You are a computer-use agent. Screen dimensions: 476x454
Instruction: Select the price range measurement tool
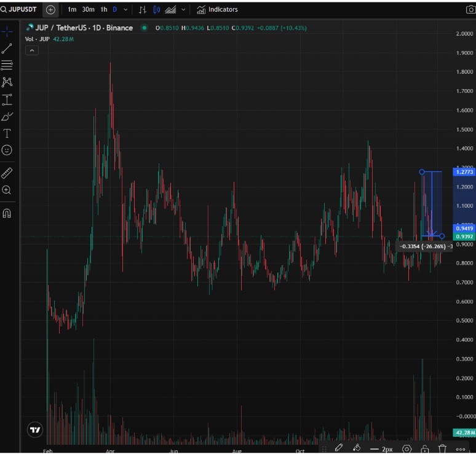[x=7, y=100]
